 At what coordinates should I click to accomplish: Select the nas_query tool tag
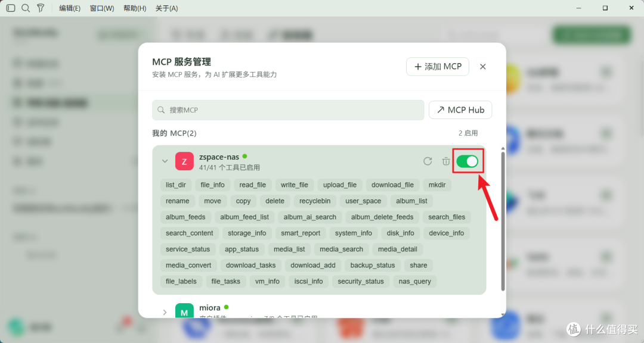415,282
